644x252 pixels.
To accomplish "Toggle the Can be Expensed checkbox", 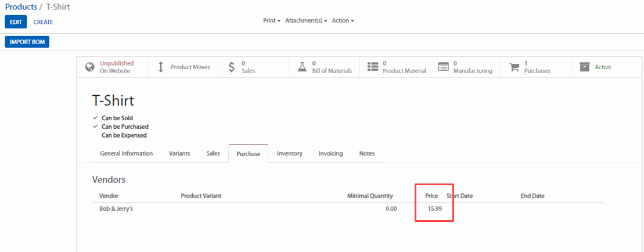I will click(95, 135).
